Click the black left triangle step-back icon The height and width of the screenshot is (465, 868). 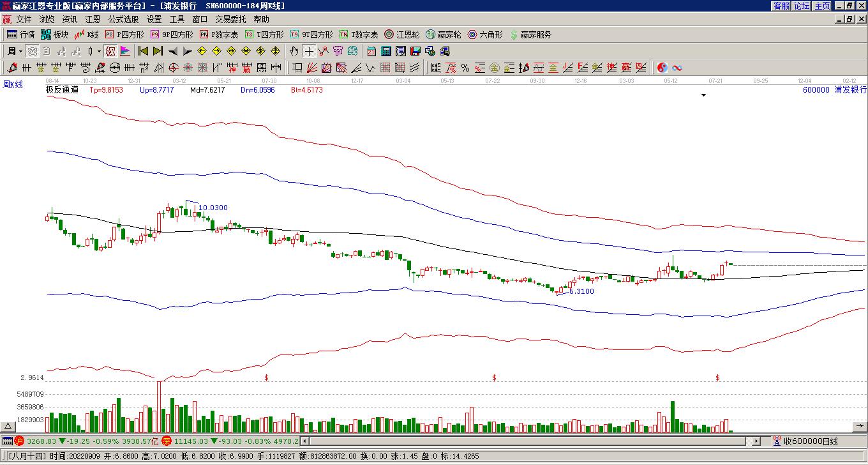point(173,51)
